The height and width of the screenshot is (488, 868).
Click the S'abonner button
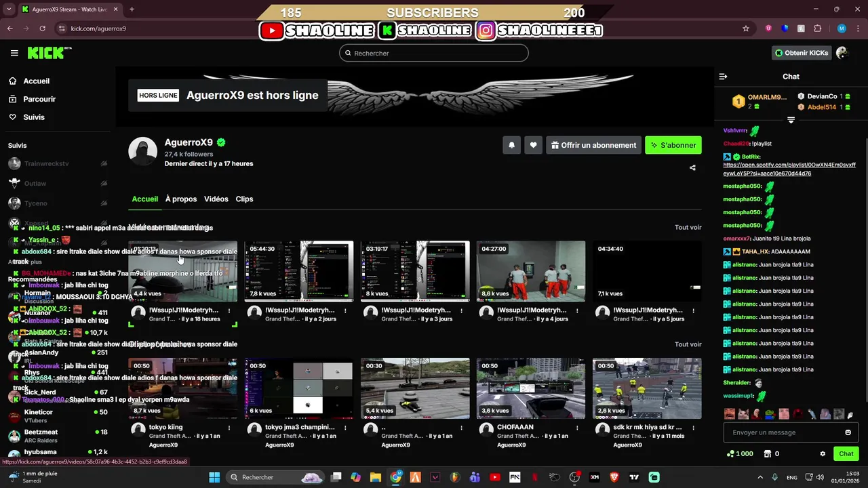(x=673, y=145)
